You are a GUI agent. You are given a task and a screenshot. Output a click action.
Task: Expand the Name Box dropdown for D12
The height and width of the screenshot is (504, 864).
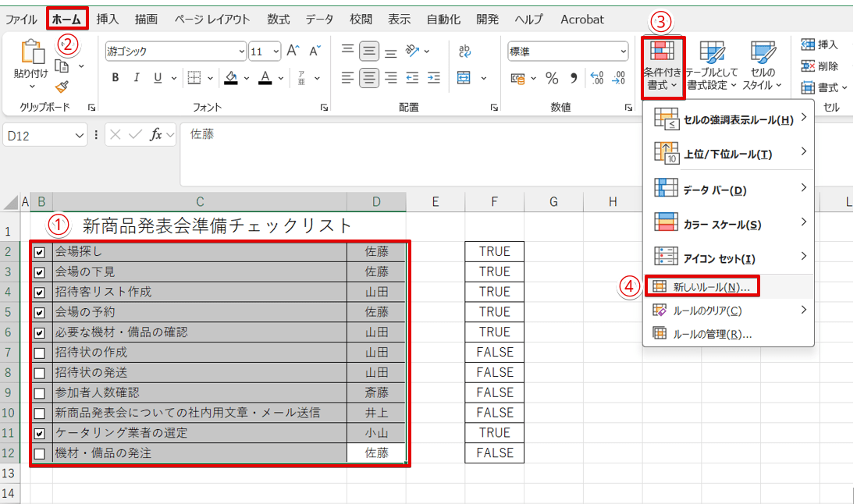click(x=80, y=136)
